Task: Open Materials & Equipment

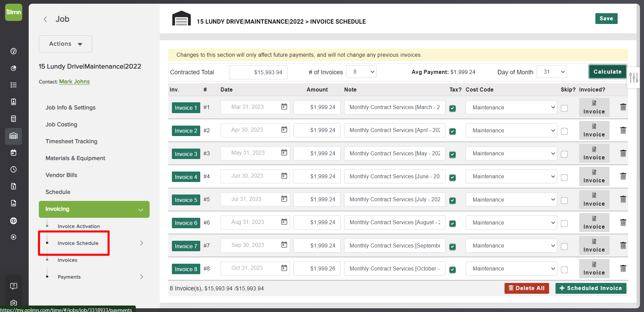Action: (x=75, y=158)
